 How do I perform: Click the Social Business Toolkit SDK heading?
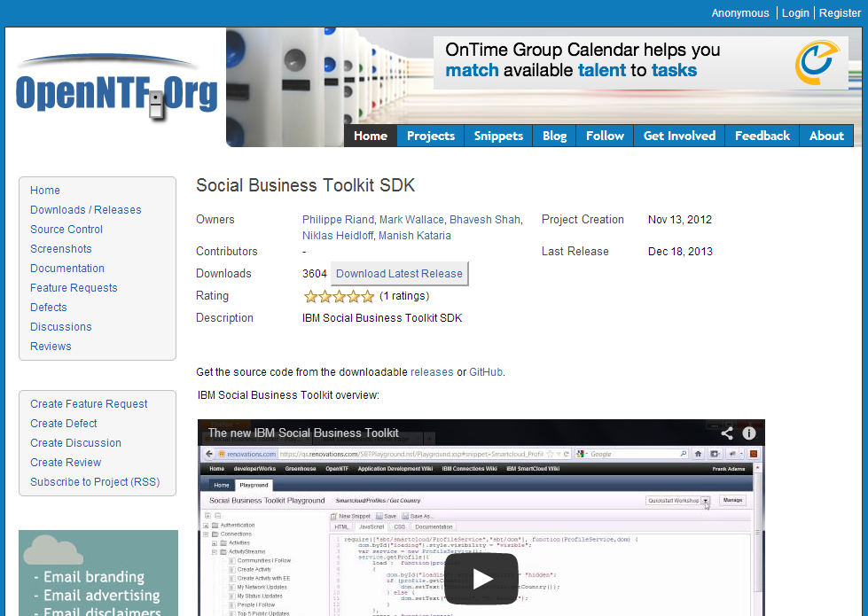point(306,185)
